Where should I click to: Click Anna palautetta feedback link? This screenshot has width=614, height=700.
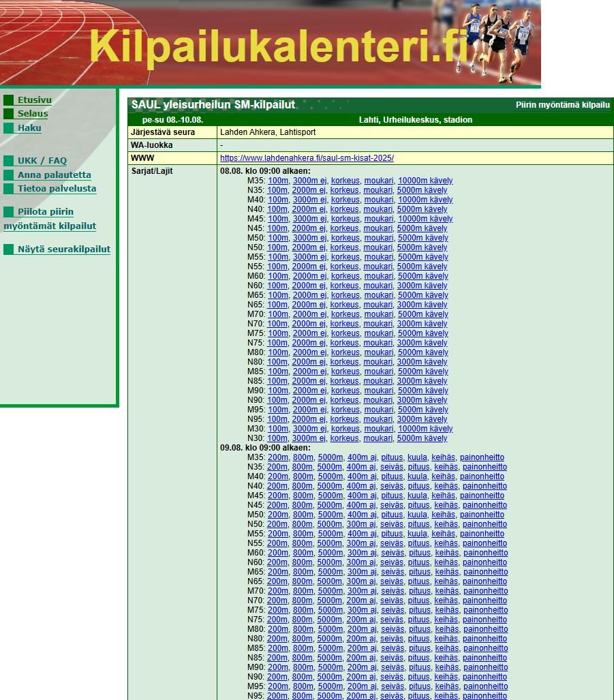click(54, 175)
